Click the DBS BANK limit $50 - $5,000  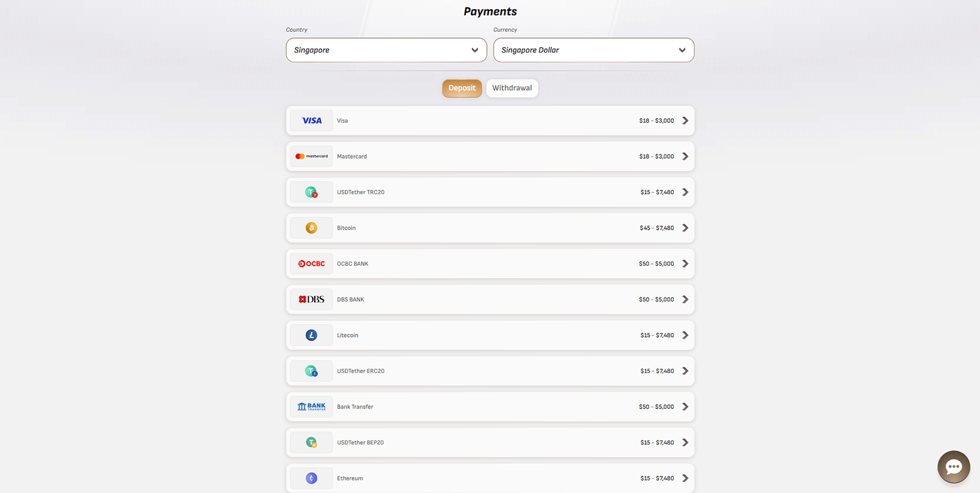tap(657, 299)
